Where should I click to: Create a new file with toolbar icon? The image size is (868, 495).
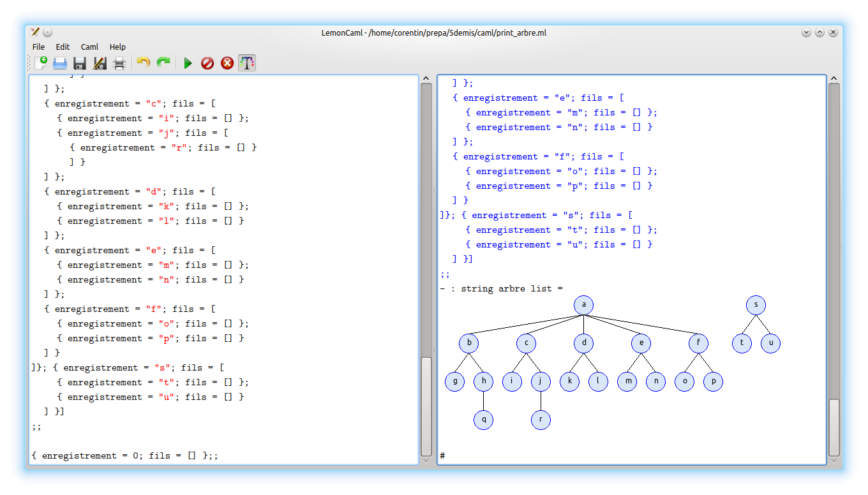(41, 63)
